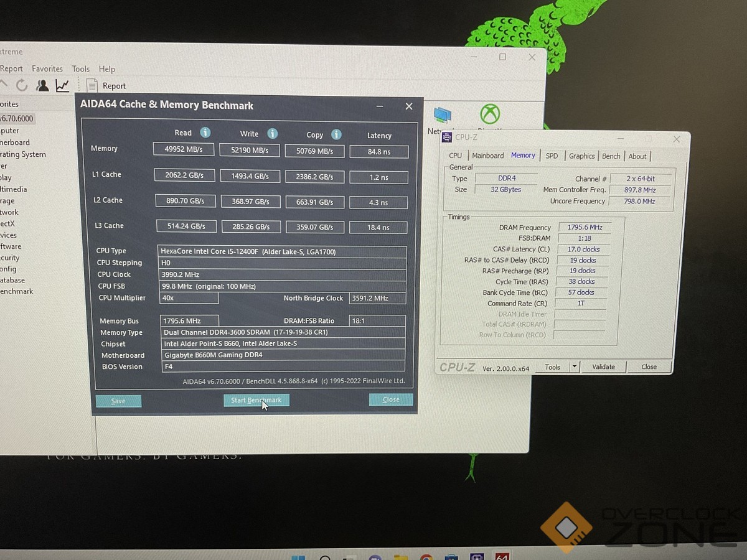The width and height of the screenshot is (747, 560).
Task: Select Security in AIDA64 sidebar tree
Action: (10, 258)
